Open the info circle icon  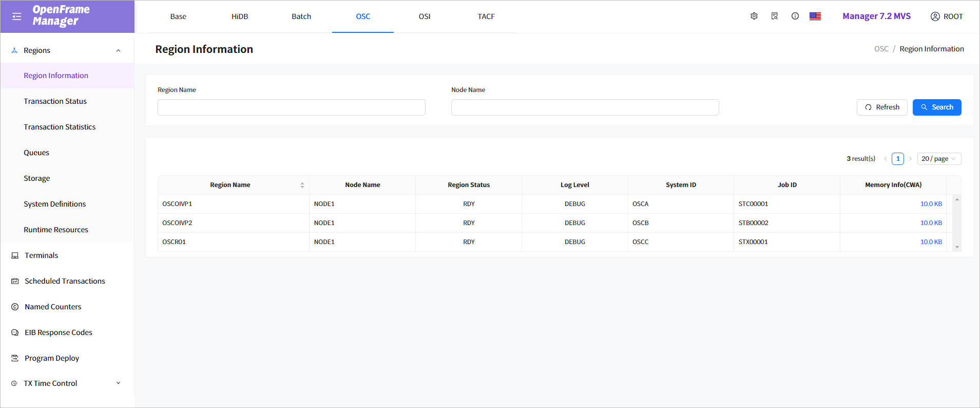point(795,16)
